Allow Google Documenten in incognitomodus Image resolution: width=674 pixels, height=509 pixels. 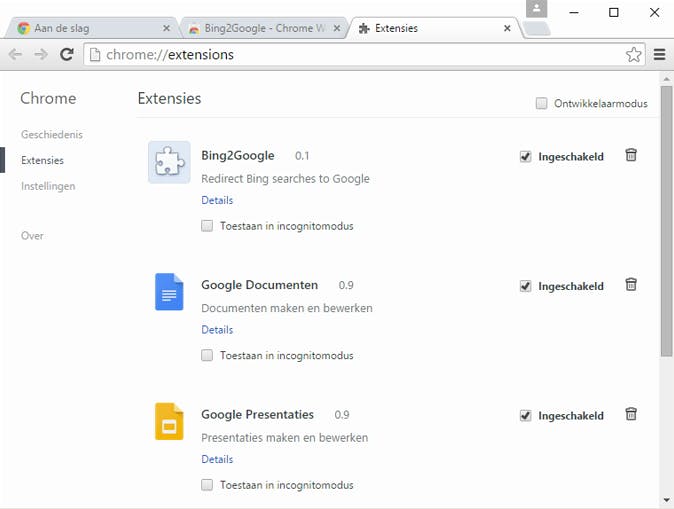(x=207, y=355)
